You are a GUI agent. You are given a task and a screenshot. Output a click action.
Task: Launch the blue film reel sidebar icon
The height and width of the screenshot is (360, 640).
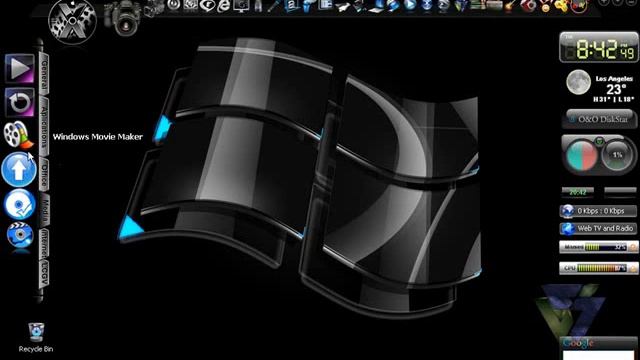(20, 236)
